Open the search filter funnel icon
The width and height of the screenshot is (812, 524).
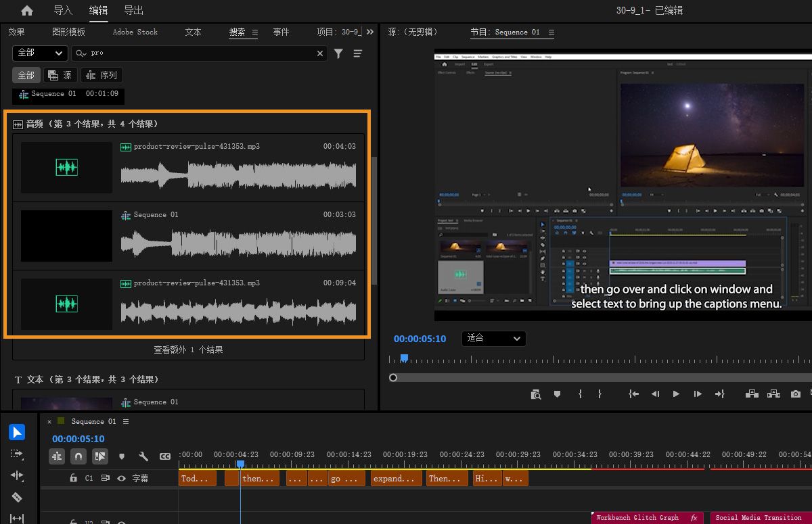(338, 53)
